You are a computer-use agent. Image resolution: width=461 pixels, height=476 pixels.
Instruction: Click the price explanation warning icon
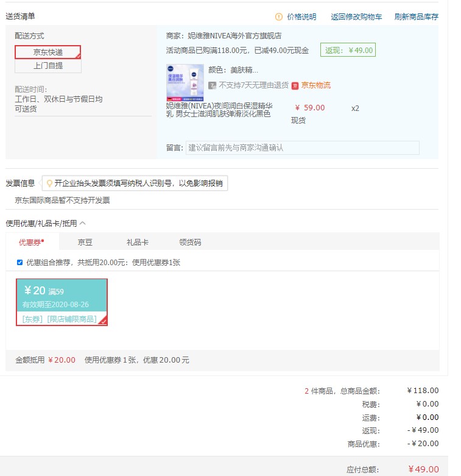click(x=278, y=16)
